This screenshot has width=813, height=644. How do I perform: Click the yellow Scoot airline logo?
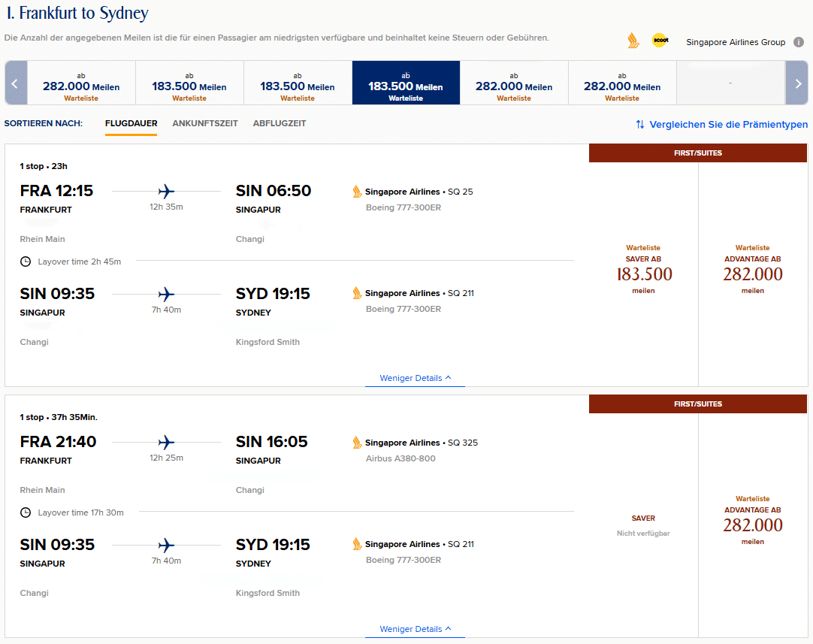pyautogui.click(x=660, y=41)
